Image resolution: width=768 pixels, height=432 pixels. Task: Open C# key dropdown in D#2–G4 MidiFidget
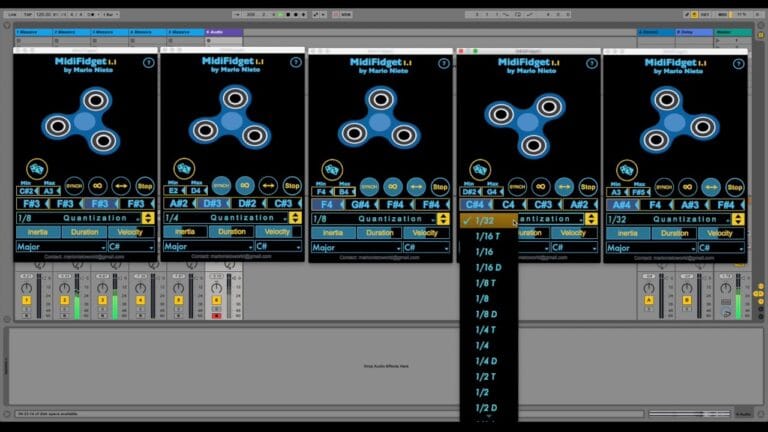click(x=574, y=247)
